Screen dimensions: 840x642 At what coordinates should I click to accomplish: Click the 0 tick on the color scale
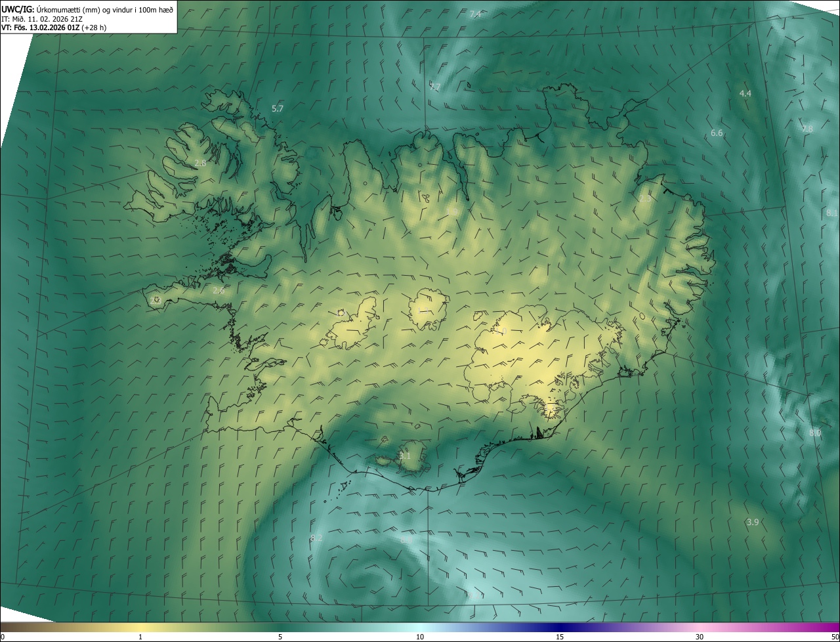3,637
